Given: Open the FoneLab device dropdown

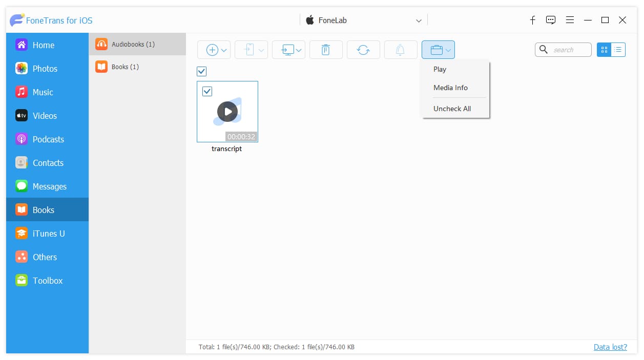Looking at the screenshot, I should point(364,20).
